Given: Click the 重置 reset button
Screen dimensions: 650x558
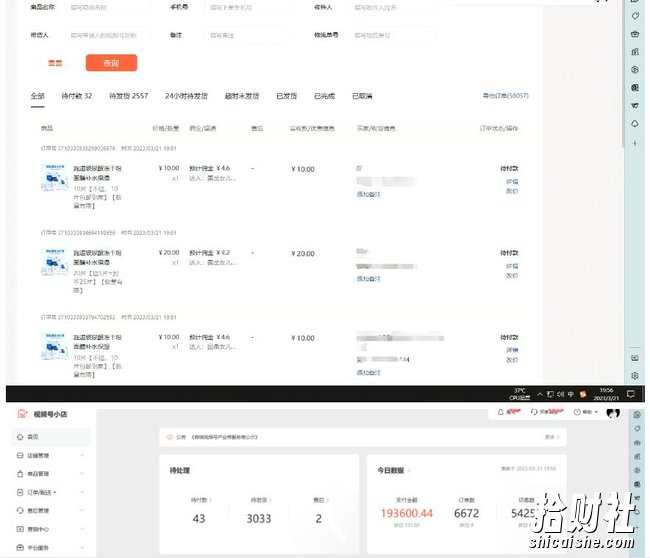Looking at the screenshot, I should pos(55,63).
